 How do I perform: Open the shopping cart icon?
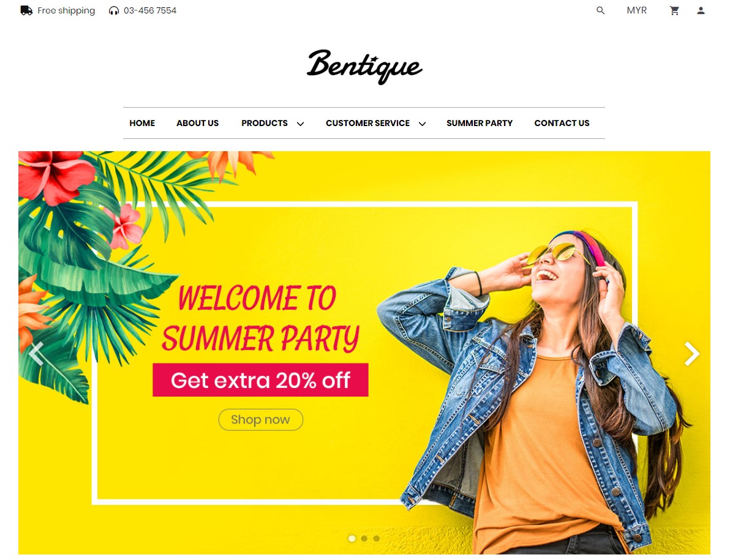pyautogui.click(x=674, y=10)
